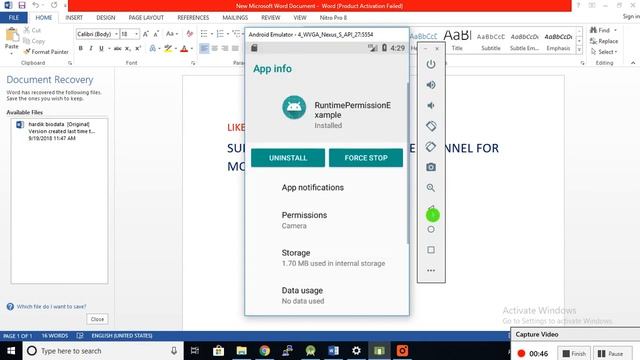Take emulator screenshot with camera icon
Screen dimensions: 640x360
point(431,167)
